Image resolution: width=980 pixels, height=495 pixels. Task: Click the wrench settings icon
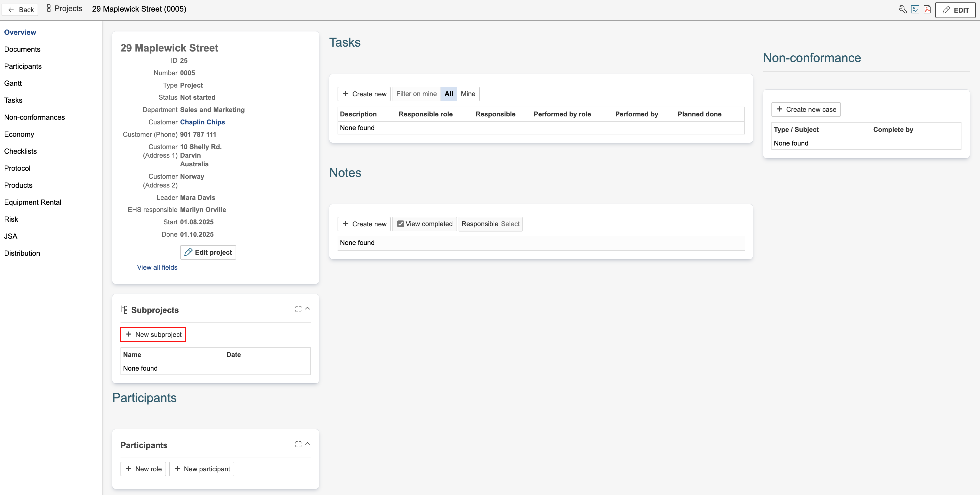[902, 10]
